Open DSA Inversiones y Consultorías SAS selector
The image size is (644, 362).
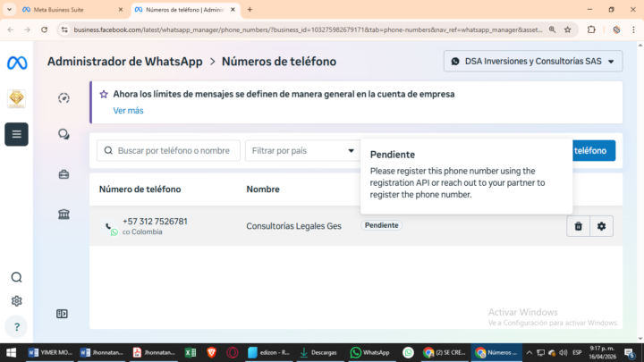tap(533, 61)
